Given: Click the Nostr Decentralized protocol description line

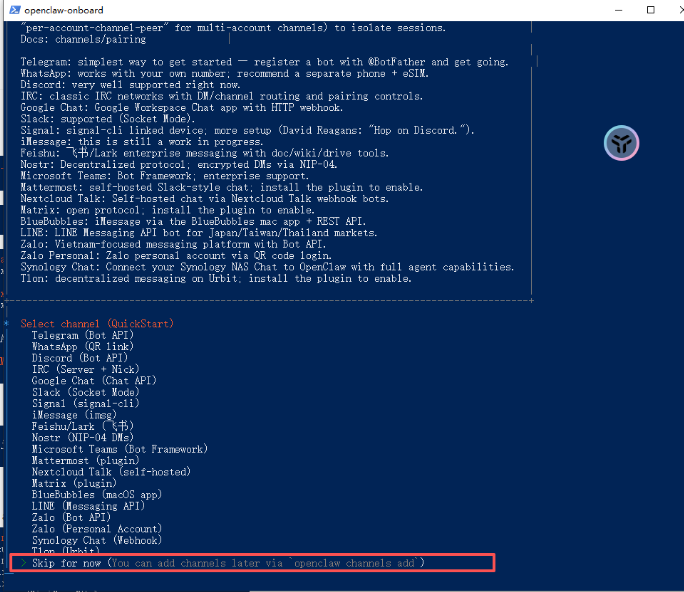Looking at the screenshot, I should [179, 164].
